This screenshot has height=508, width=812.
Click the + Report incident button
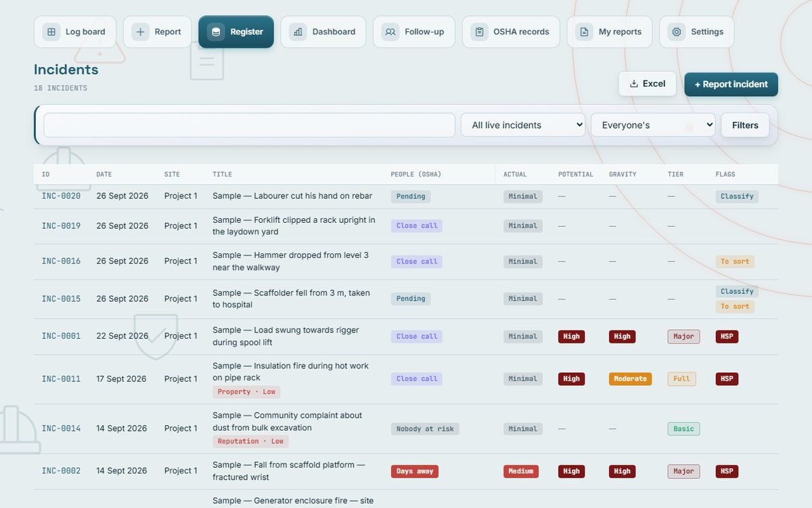point(731,85)
